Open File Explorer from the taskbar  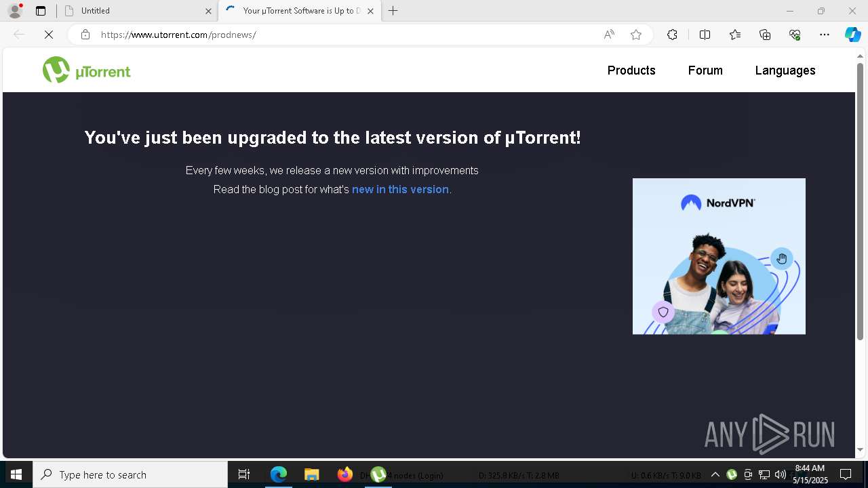click(311, 474)
